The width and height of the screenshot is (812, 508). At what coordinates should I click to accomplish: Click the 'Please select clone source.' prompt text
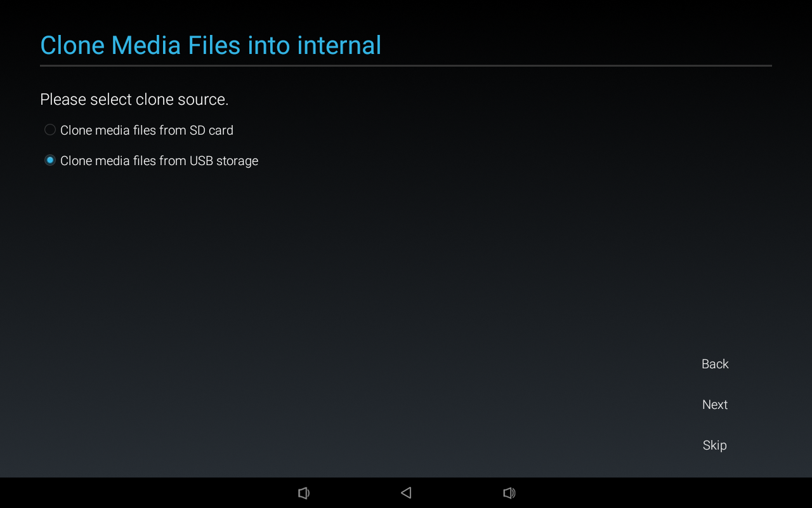coord(134,100)
